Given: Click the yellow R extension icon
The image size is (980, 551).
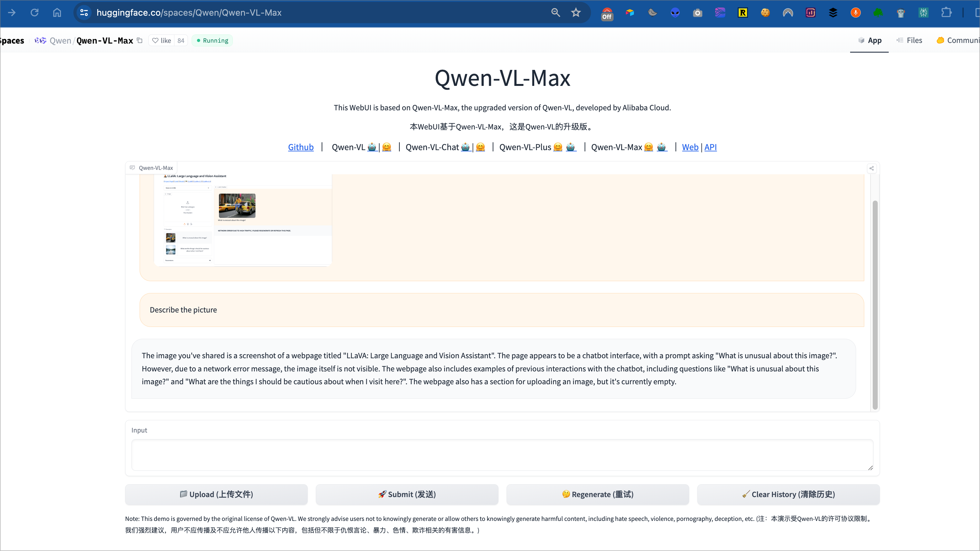Looking at the screenshot, I should [x=743, y=13].
